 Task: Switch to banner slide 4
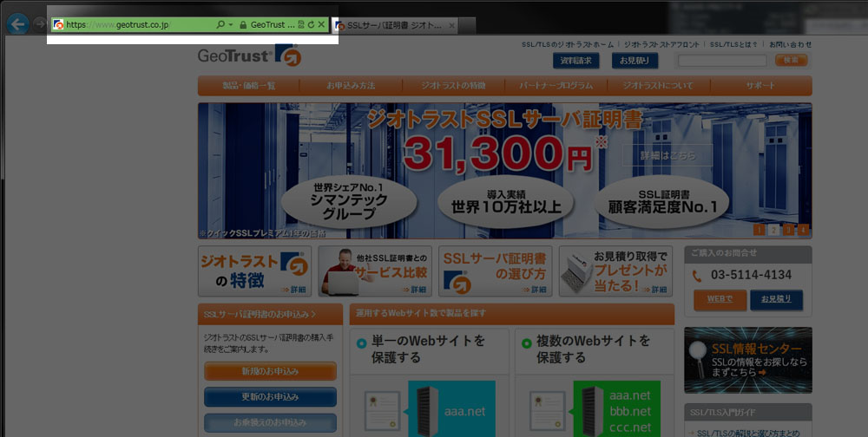803,230
